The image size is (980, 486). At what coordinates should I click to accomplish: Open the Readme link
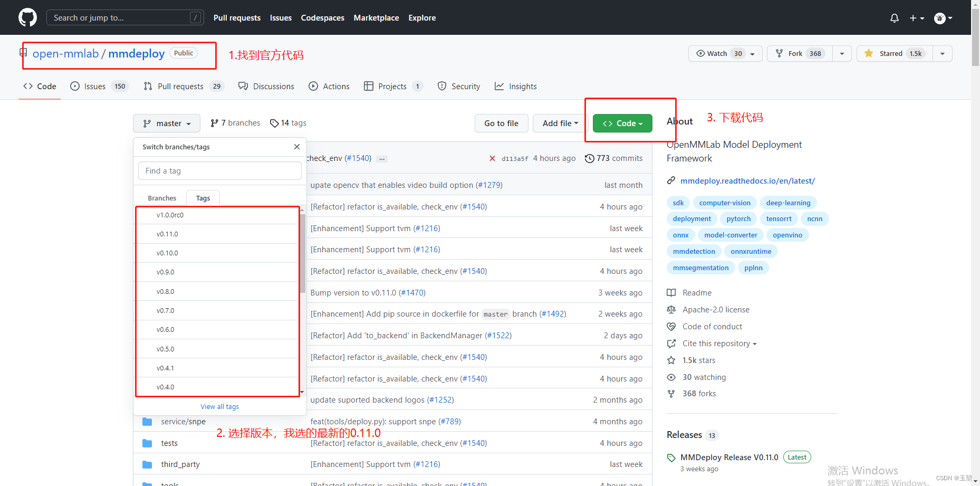pyautogui.click(x=697, y=292)
